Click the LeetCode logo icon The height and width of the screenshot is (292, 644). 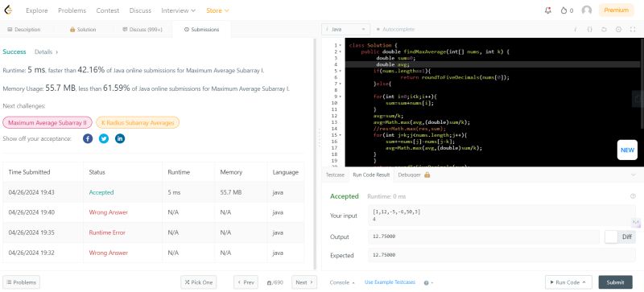coord(8,10)
